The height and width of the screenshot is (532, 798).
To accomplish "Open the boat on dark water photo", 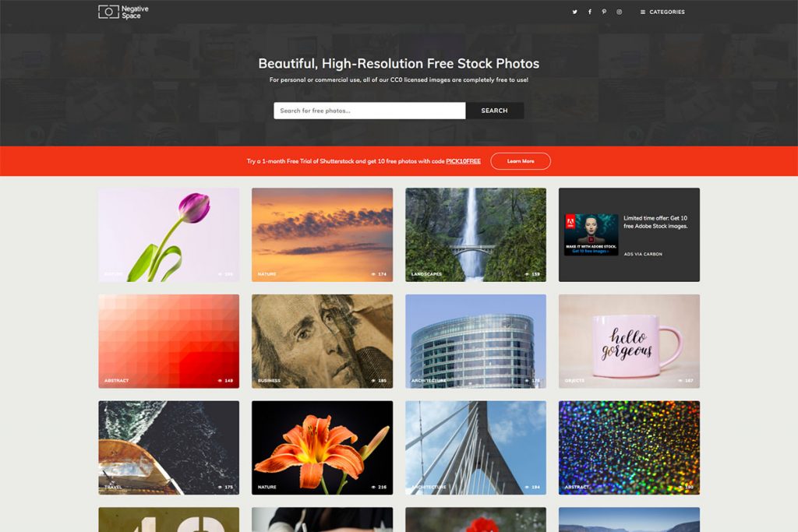I will coord(168,448).
